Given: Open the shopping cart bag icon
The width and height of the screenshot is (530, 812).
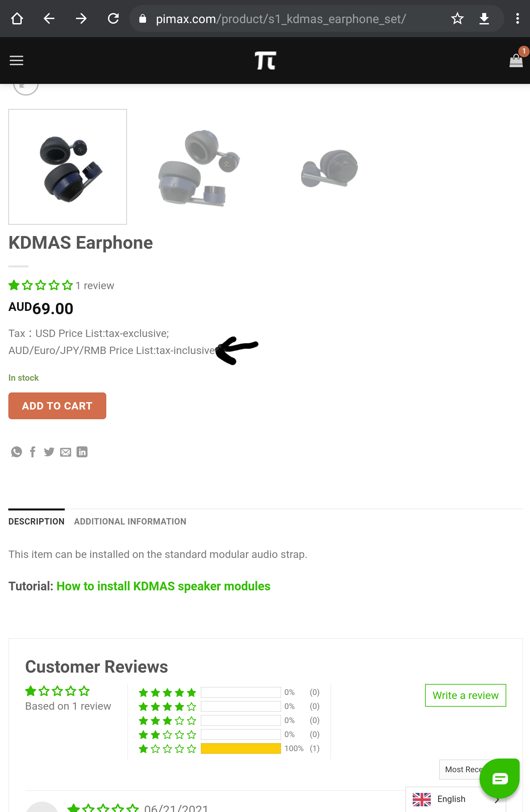Looking at the screenshot, I should (x=516, y=61).
